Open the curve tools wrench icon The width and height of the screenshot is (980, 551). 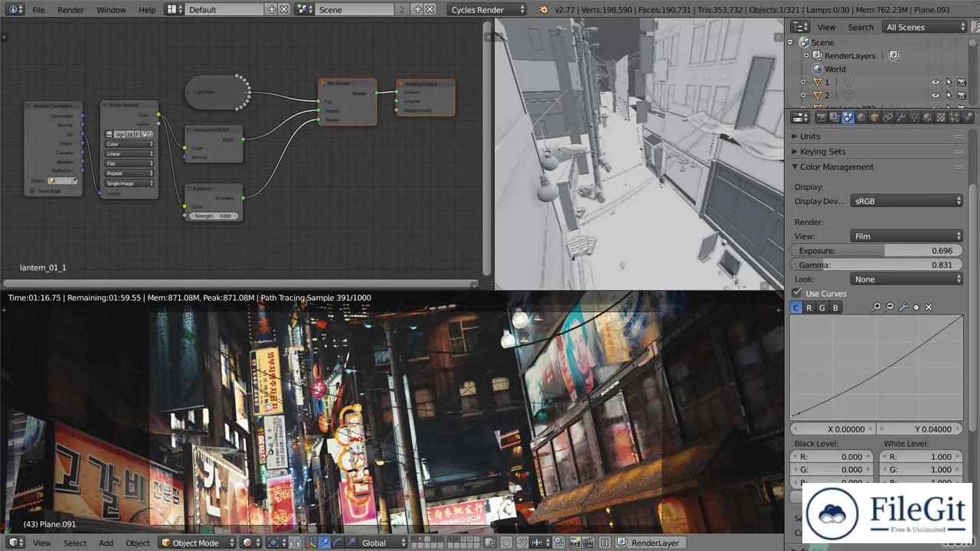click(903, 307)
